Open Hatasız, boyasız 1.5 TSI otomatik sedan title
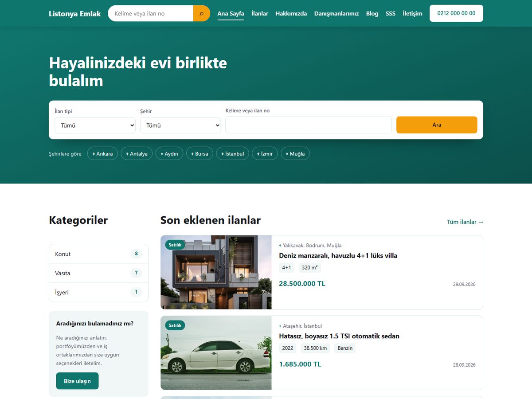This screenshot has height=399, width=532. [x=339, y=336]
